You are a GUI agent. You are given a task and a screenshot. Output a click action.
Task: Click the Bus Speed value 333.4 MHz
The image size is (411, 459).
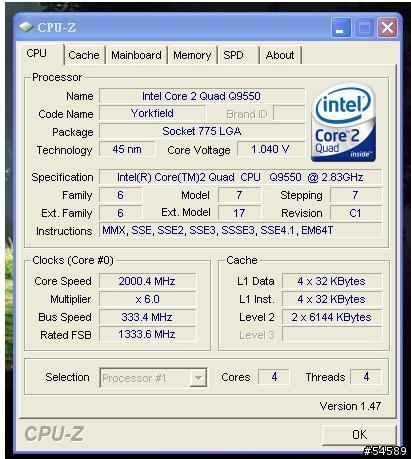(x=147, y=317)
